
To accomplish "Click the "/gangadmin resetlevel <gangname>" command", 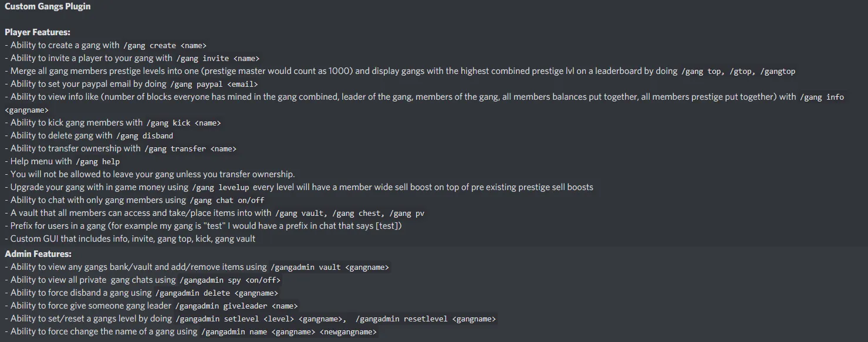I will point(425,319).
